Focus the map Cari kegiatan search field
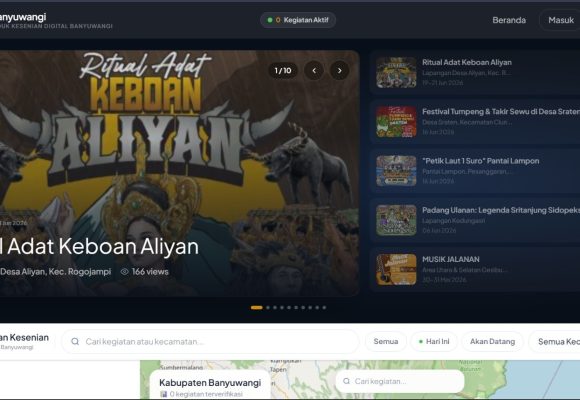 [400, 381]
